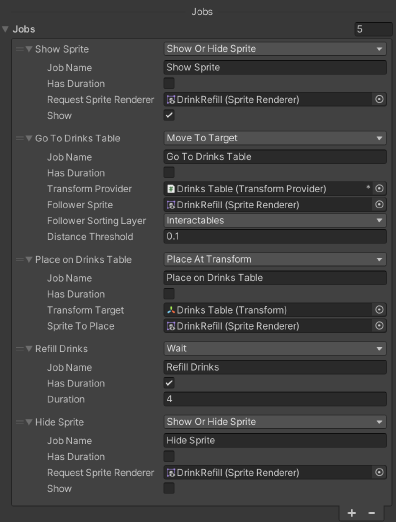Image resolution: width=396 pixels, height=522 pixels.
Task: Collapse the Hide Sprite element
Action: [x=29, y=422]
